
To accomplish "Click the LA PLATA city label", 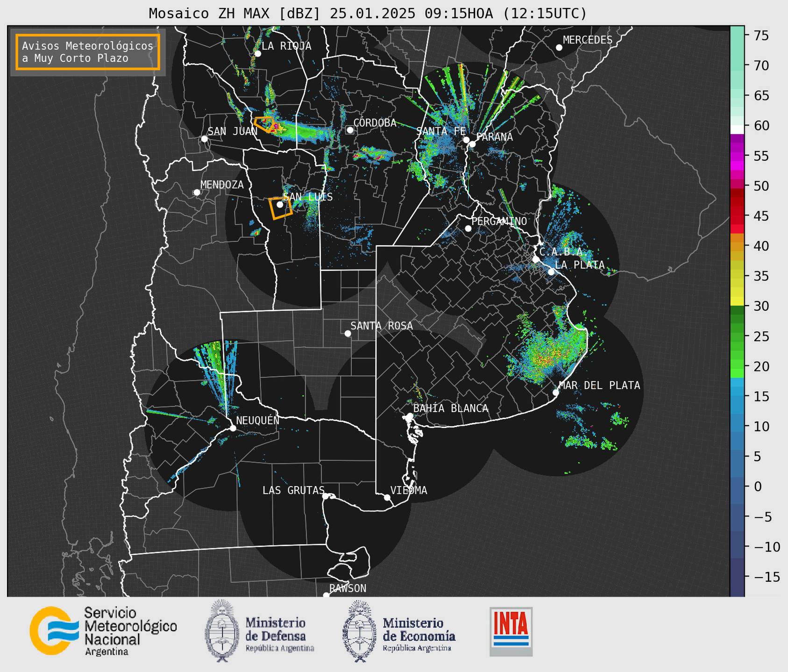I will point(580,265).
